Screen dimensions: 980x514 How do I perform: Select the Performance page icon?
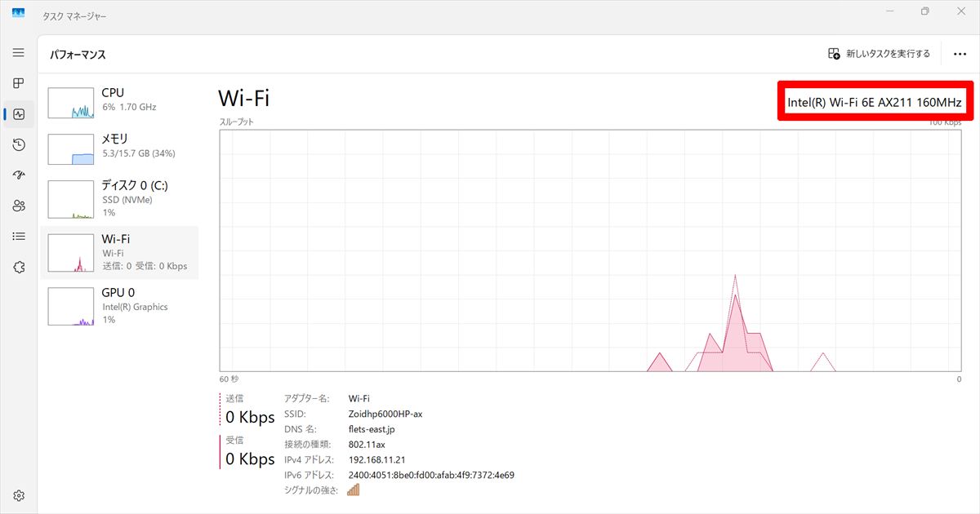(19, 114)
